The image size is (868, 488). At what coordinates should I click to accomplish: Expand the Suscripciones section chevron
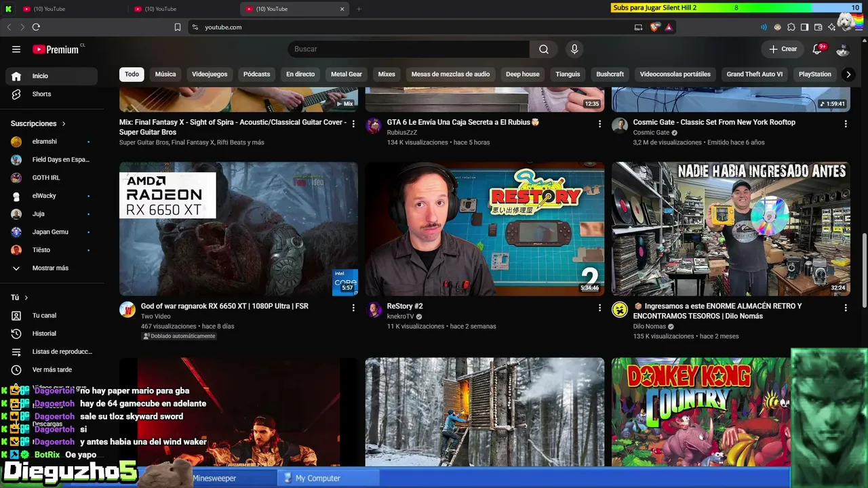[64, 124]
